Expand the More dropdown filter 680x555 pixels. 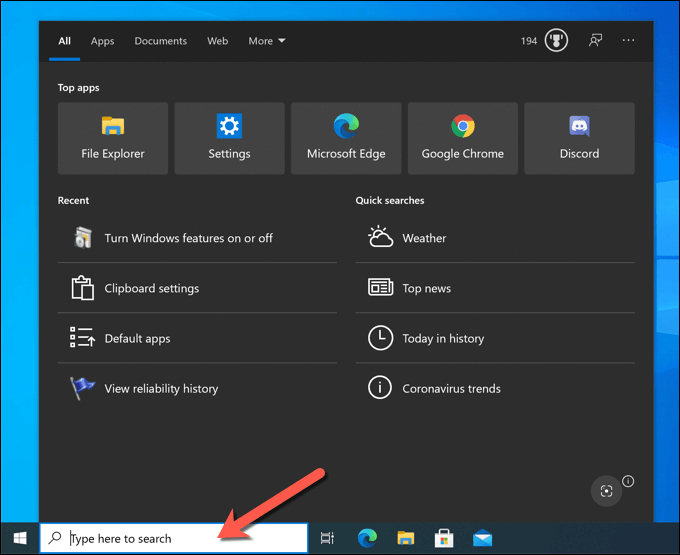click(266, 41)
